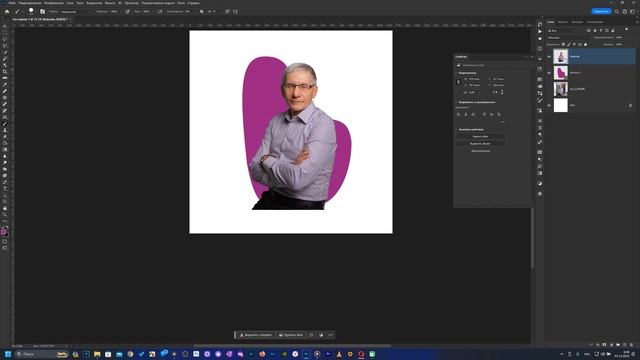Click Выделить объект in Properties panel
This screenshot has width=640, height=360.
(480, 144)
